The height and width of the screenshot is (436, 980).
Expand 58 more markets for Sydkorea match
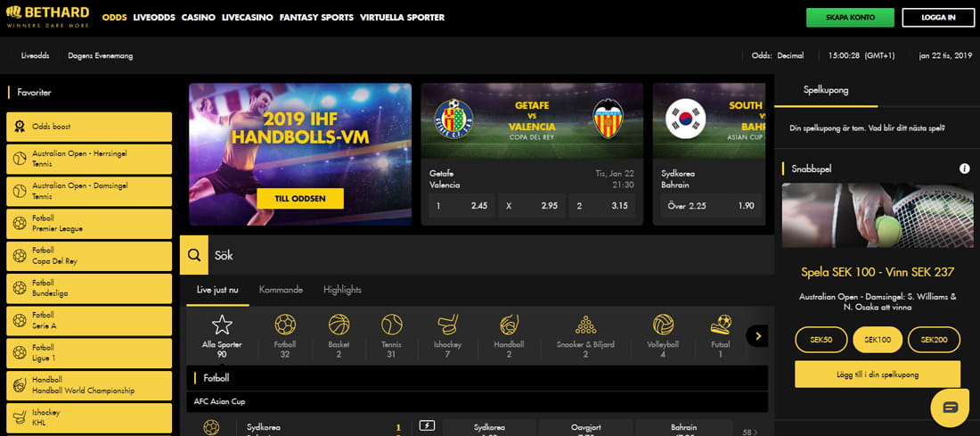click(750, 432)
